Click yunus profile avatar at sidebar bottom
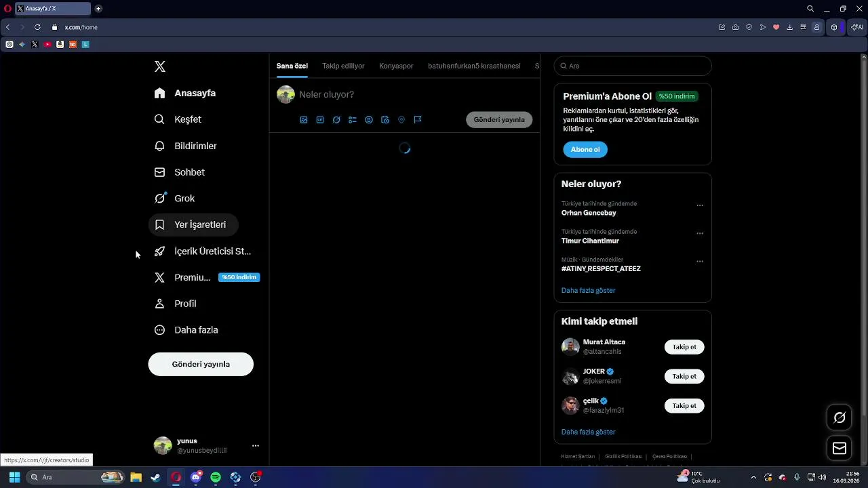This screenshot has width=868, height=488. pos(163,445)
